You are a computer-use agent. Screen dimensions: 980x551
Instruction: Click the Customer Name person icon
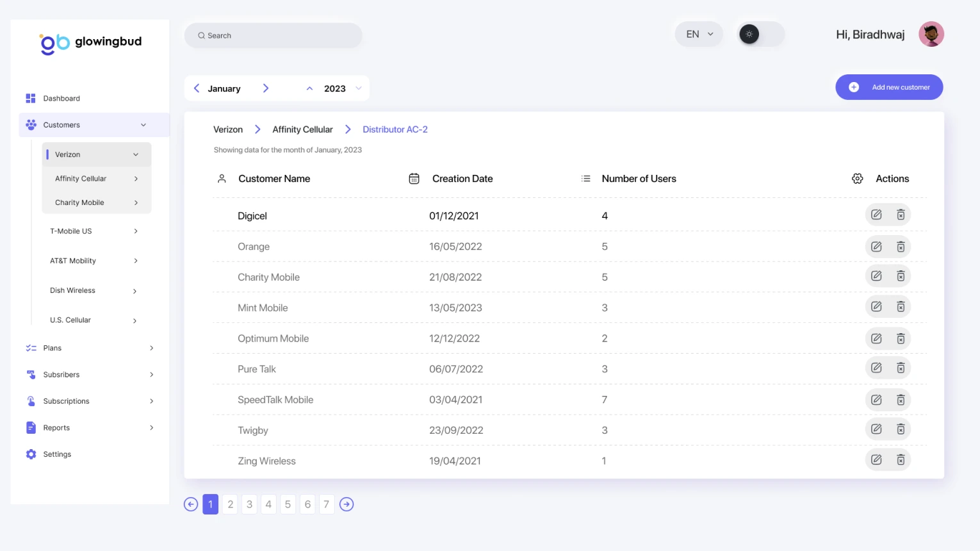click(x=222, y=179)
